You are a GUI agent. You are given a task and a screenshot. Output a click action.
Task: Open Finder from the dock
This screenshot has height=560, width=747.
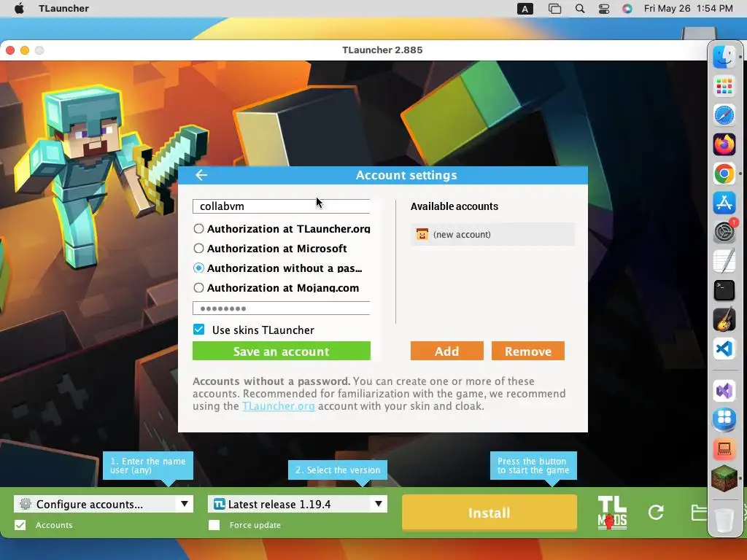coord(724,57)
